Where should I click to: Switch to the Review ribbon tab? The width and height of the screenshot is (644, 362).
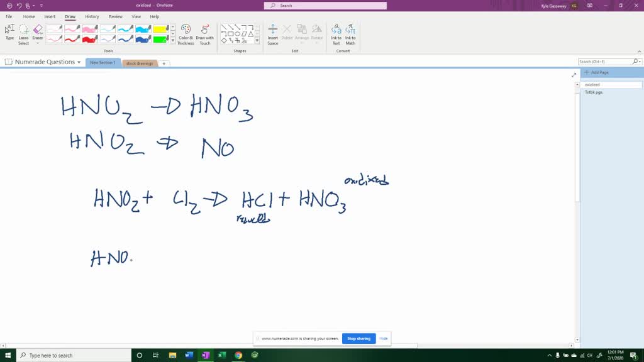(114, 17)
